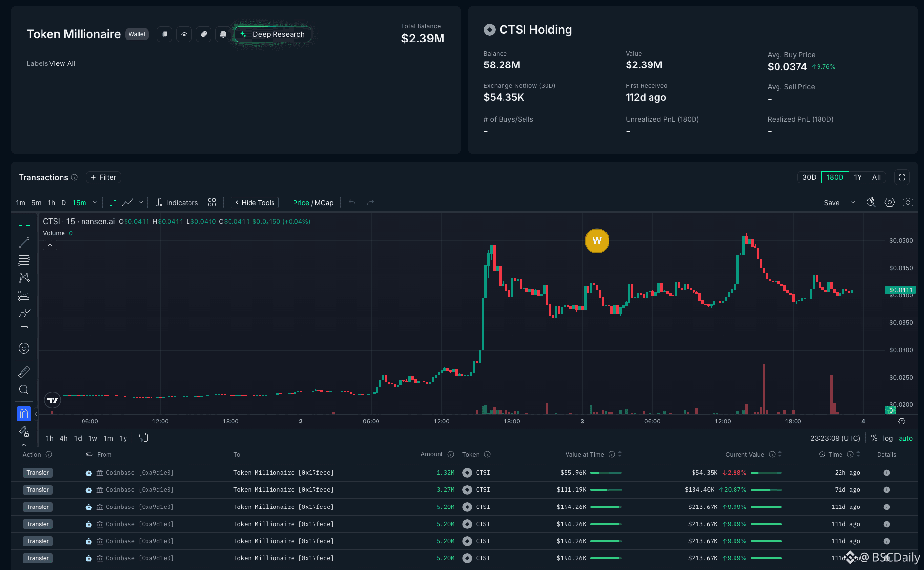The width and height of the screenshot is (924, 570).
Task: Open the emoji icons tool
Action: pyautogui.click(x=24, y=348)
